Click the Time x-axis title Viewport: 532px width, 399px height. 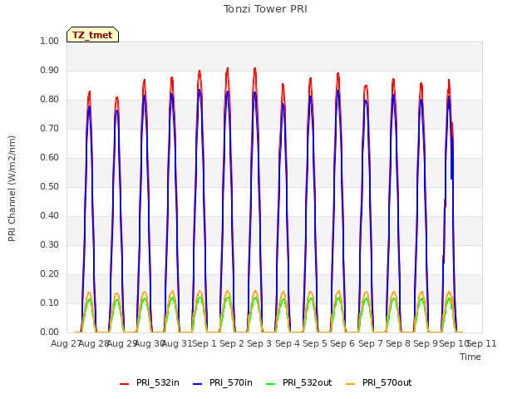(x=470, y=357)
